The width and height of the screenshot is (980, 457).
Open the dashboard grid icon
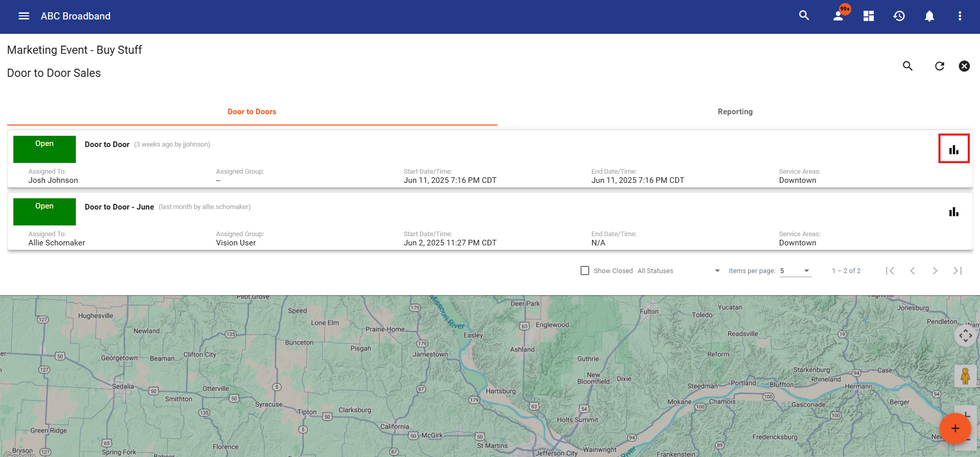point(869,16)
